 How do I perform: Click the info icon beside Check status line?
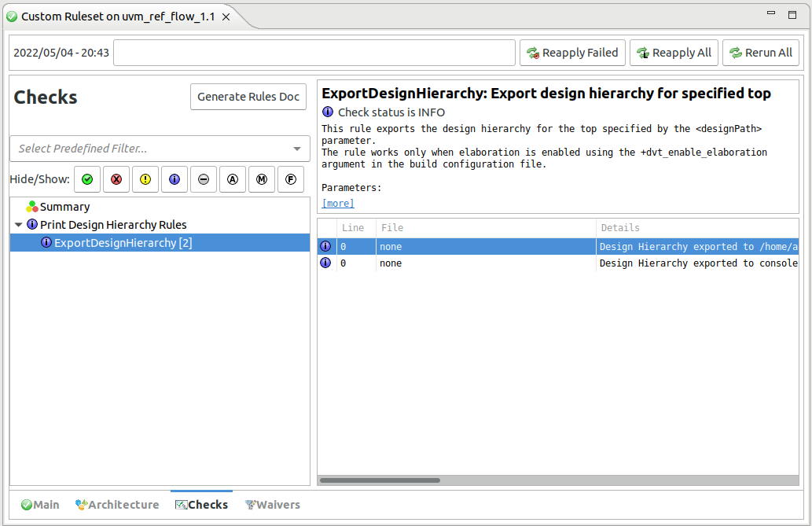click(328, 112)
